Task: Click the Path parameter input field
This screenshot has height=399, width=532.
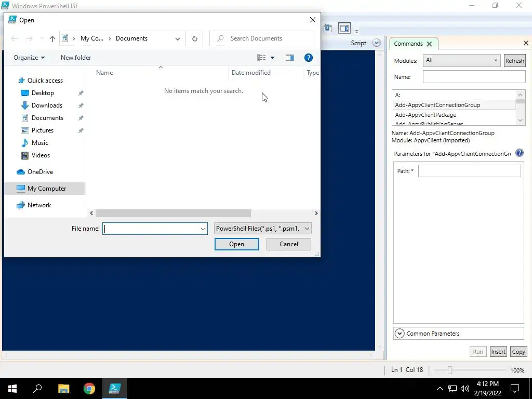Action: point(469,170)
